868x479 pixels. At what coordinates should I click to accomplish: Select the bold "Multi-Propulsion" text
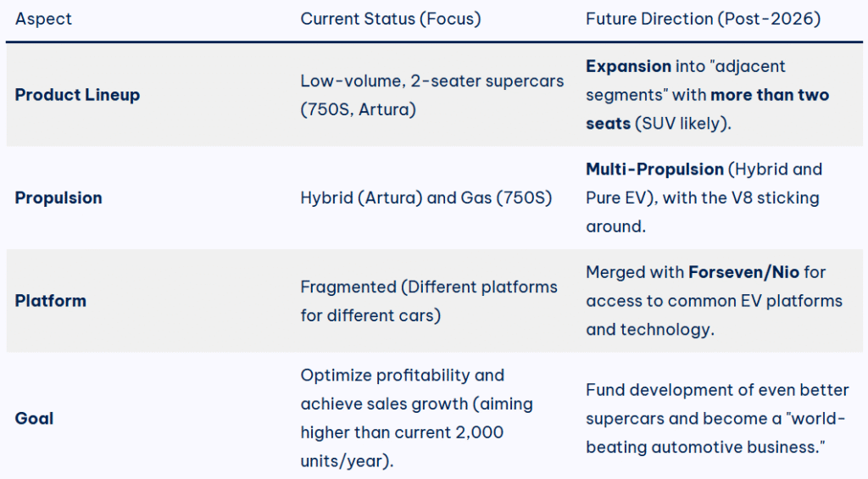pyautogui.click(x=654, y=169)
